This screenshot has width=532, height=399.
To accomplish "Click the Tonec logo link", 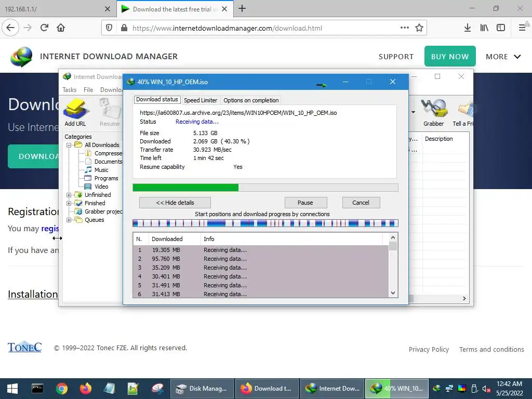I will [24, 347].
